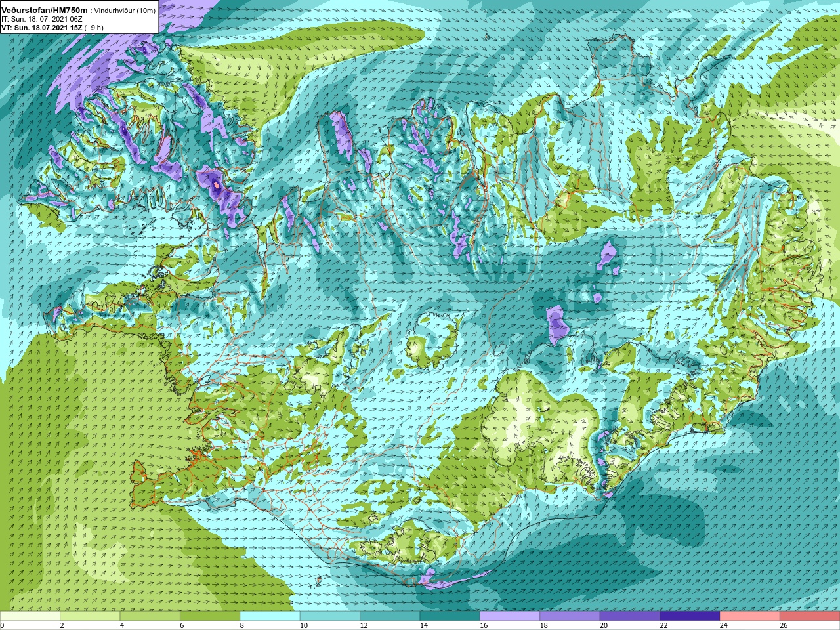
Task: Click the legend scale label "0"
Action: pyautogui.click(x=2, y=625)
